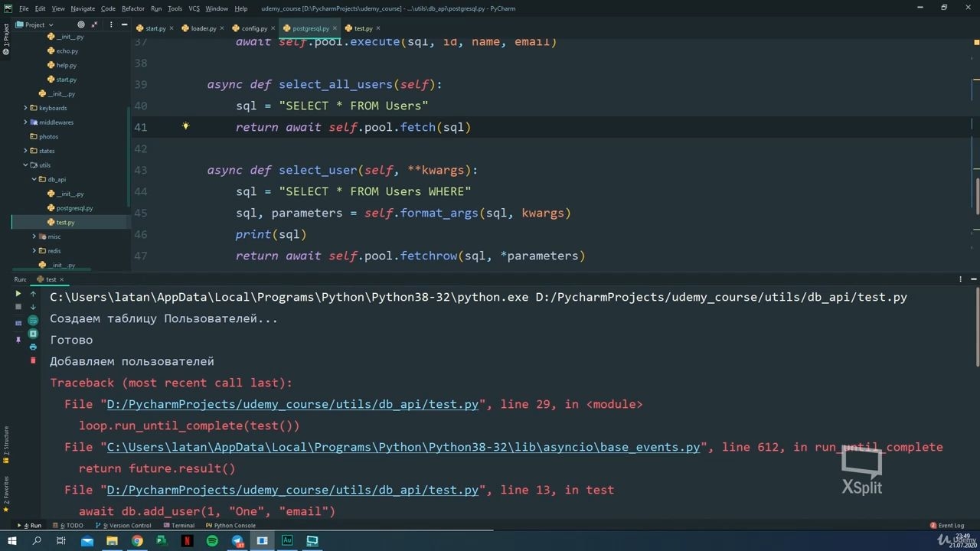Open the Refactor menu

coord(133,8)
